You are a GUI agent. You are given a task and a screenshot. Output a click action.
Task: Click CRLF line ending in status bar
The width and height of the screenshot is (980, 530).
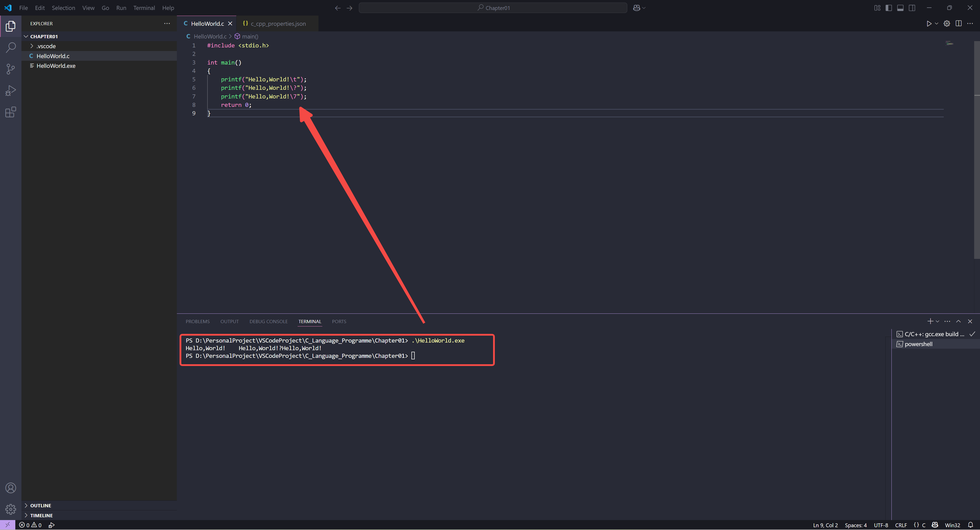[x=900, y=525]
